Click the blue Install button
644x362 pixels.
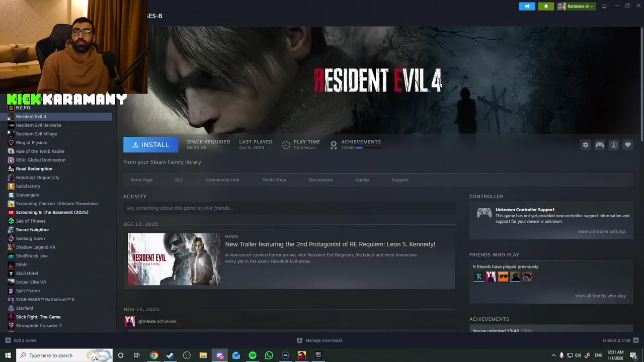tap(150, 145)
